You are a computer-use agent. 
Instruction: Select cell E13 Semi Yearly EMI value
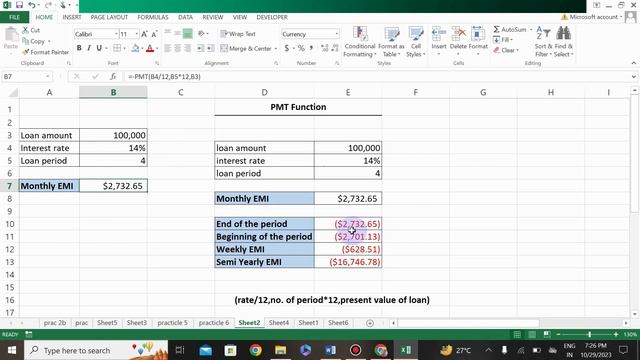tap(348, 262)
